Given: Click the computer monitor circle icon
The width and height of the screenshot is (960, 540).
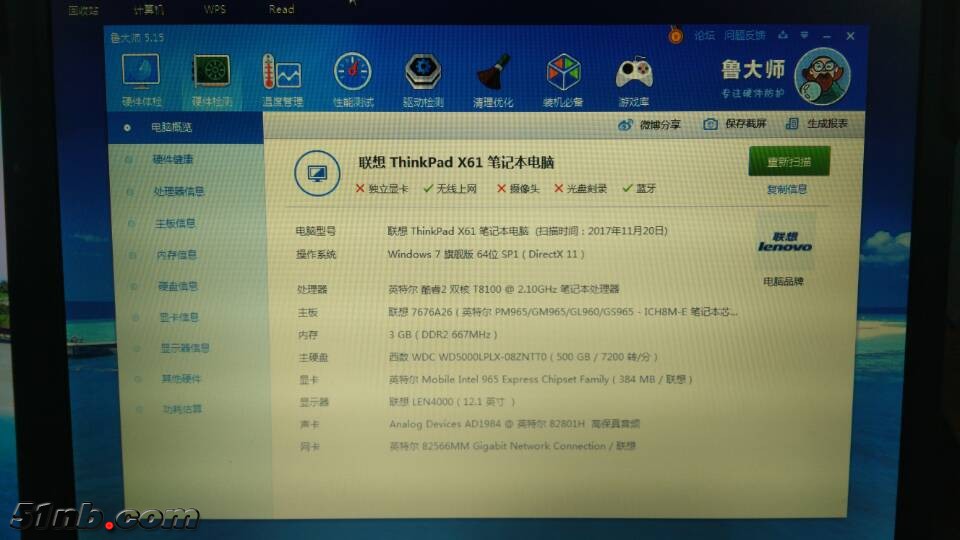Looking at the screenshot, I should pos(317,173).
